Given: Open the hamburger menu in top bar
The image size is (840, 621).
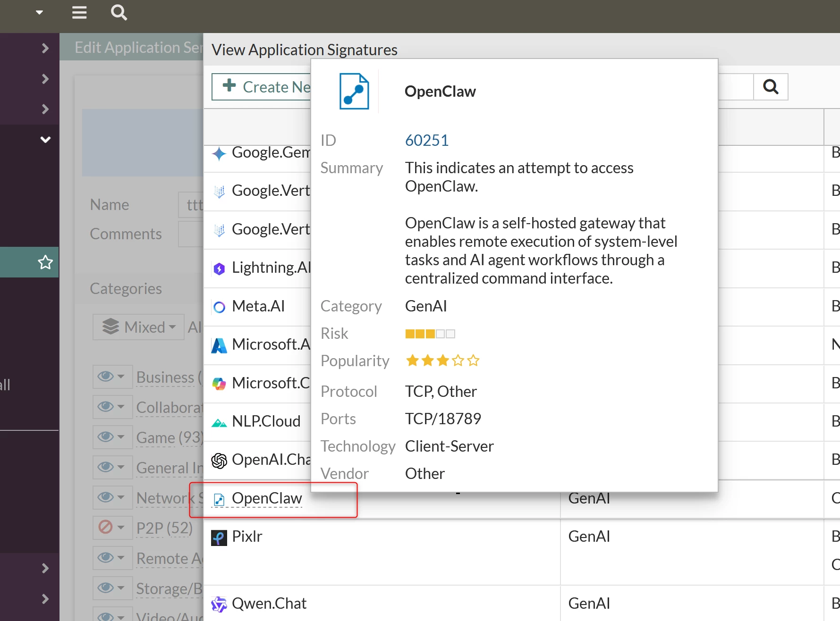Looking at the screenshot, I should (79, 12).
